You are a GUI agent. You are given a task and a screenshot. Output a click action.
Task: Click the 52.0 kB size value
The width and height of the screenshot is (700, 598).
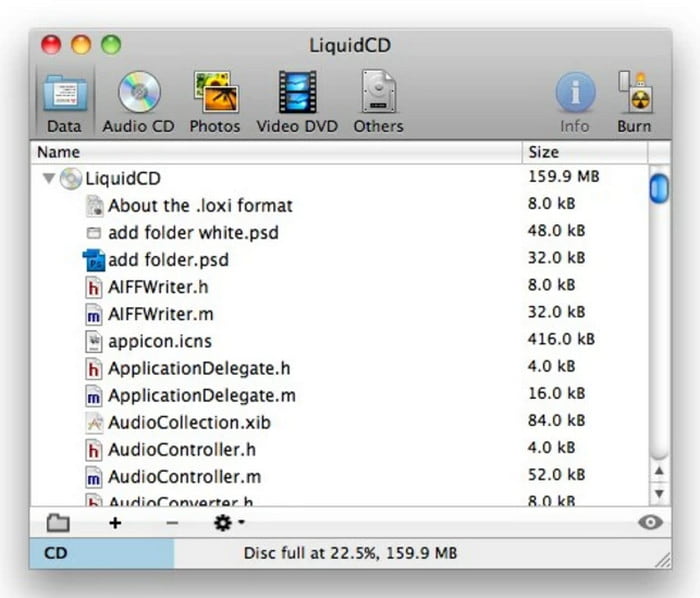(556, 475)
